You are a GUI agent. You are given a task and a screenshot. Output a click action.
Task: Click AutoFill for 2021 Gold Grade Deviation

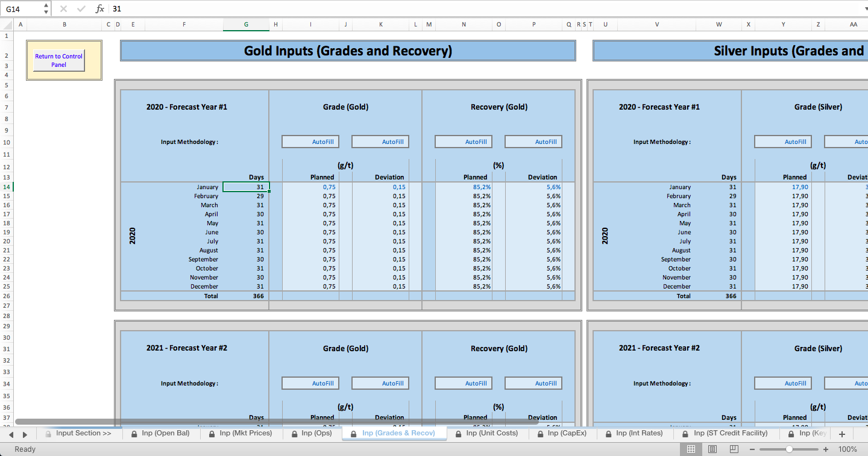[x=380, y=383]
